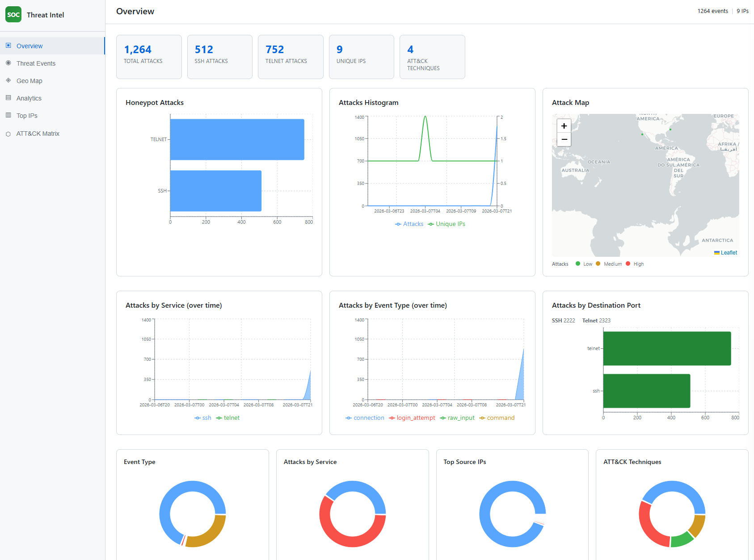
Task: Toggle the telnet legend entry
Action: tap(227, 418)
